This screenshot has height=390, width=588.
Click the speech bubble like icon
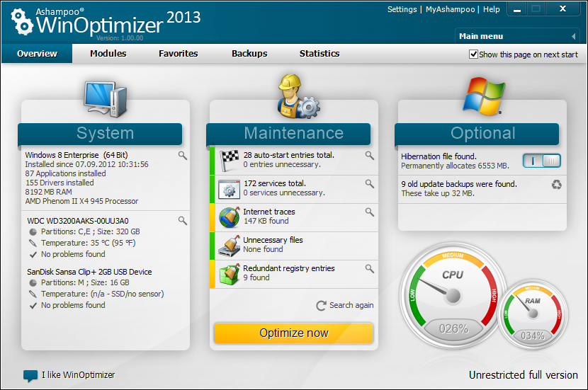[x=30, y=376]
